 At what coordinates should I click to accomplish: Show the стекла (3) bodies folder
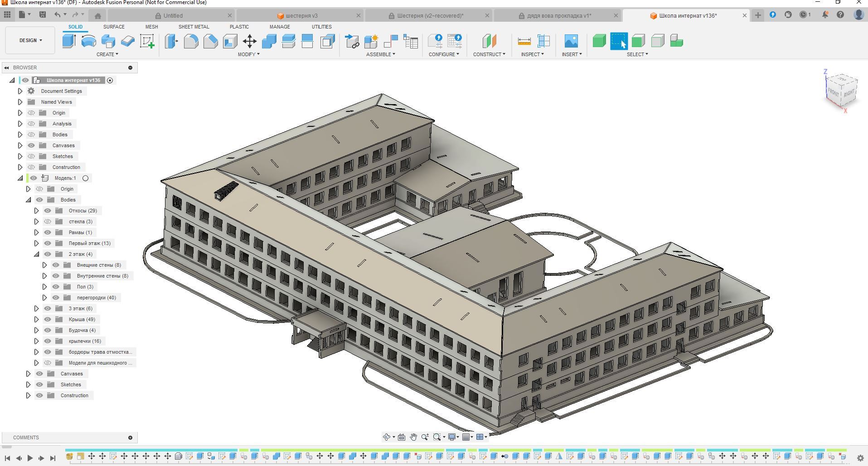(x=48, y=221)
